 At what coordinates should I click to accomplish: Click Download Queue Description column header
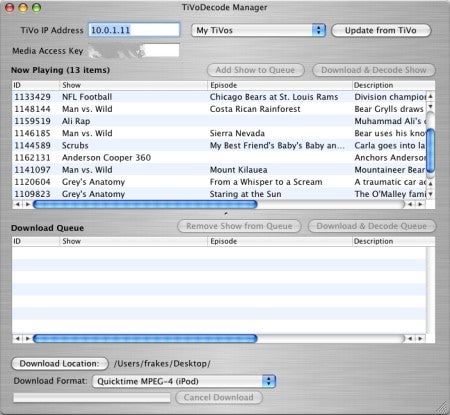pos(393,241)
